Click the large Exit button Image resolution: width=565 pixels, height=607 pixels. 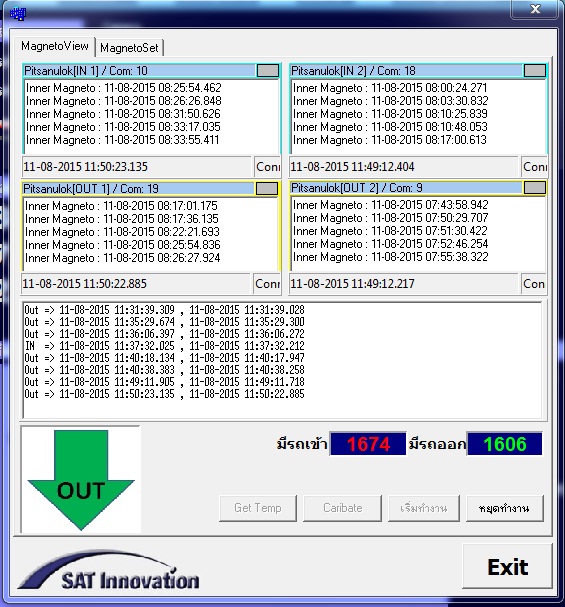click(507, 567)
